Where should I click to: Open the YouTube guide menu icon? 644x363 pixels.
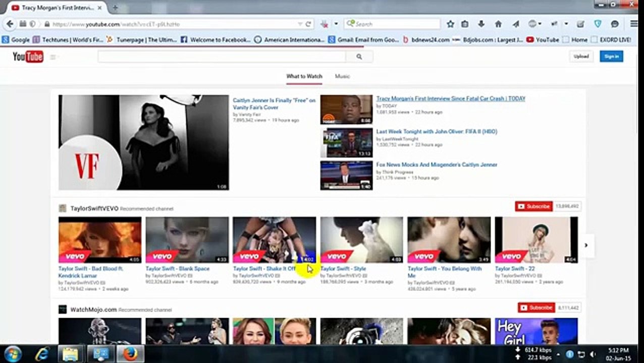(53, 57)
